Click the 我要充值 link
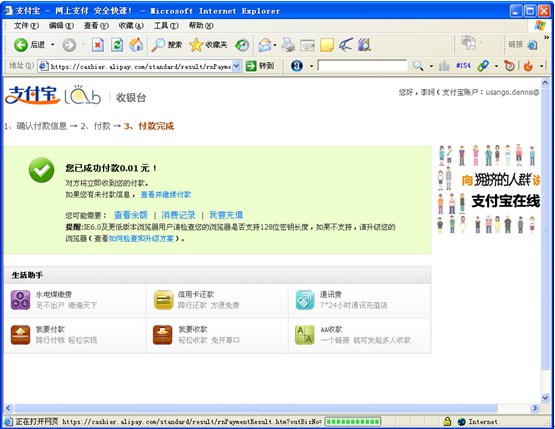This screenshot has height=429, width=555. (226, 215)
